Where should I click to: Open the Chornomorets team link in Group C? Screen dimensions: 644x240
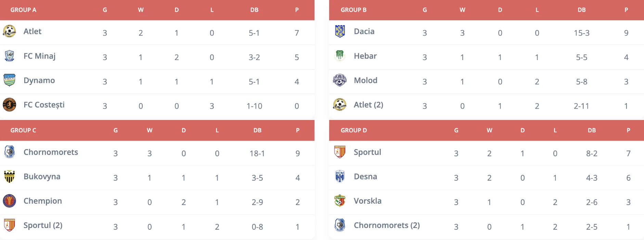51,152
